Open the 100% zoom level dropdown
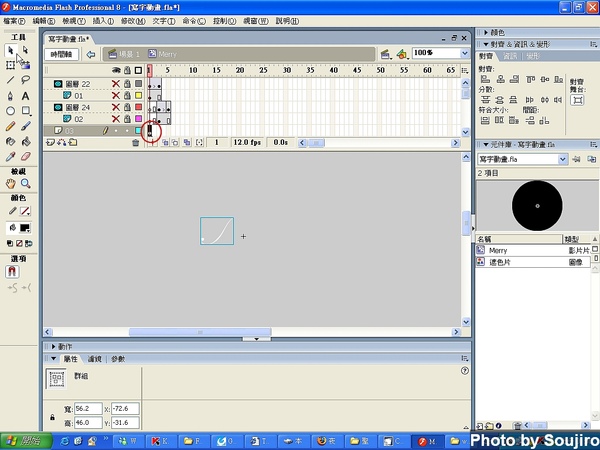 coord(464,53)
